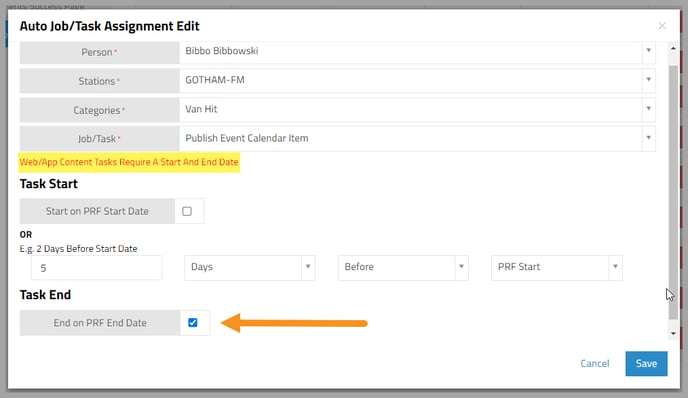Open the PRF Start reference dropdown
Viewport: 688px width, 398px height.
(x=556, y=267)
